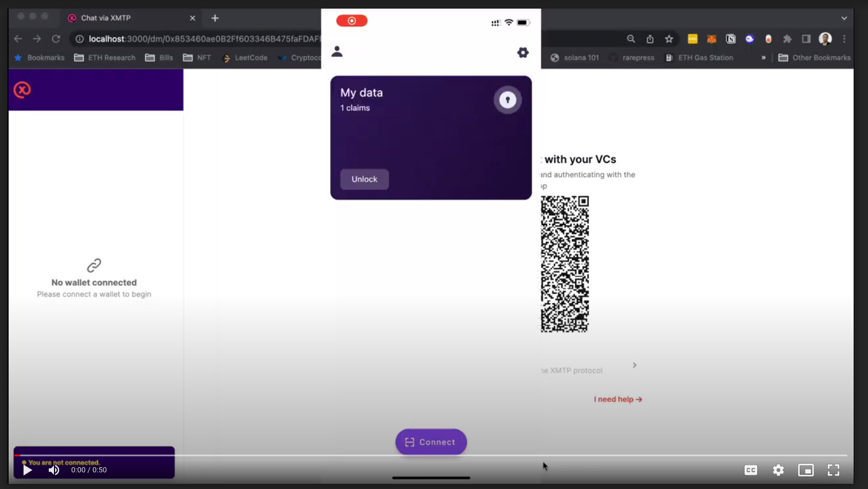868x489 pixels.
Task: Bookmark this page with the star
Action: 669,39
